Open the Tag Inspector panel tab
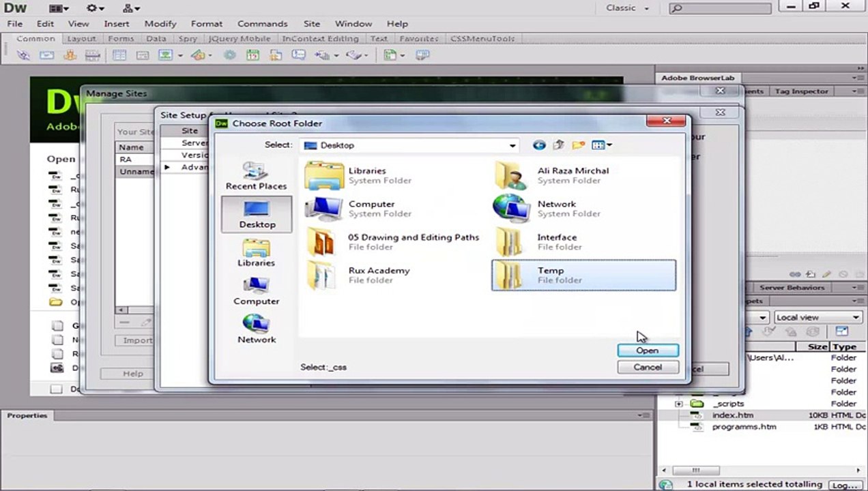 tap(801, 91)
